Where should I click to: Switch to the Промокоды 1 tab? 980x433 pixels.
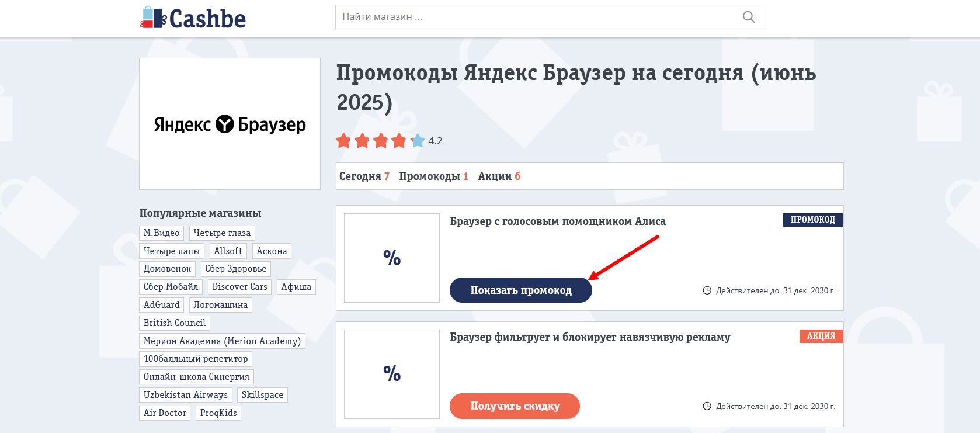click(x=434, y=176)
